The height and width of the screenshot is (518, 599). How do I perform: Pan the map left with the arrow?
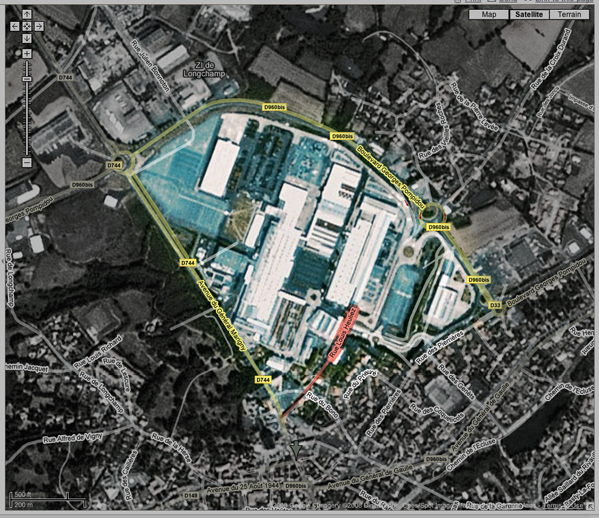tap(15, 26)
